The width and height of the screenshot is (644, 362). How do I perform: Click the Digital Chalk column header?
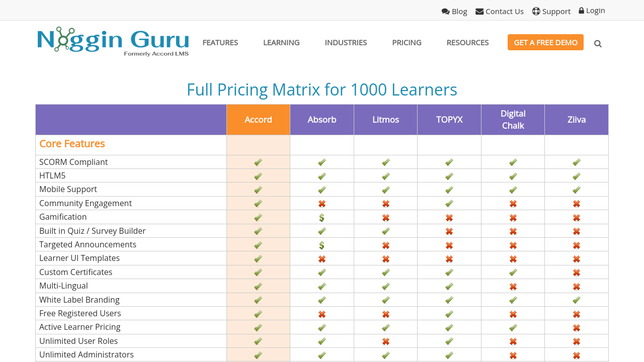[513, 120]
